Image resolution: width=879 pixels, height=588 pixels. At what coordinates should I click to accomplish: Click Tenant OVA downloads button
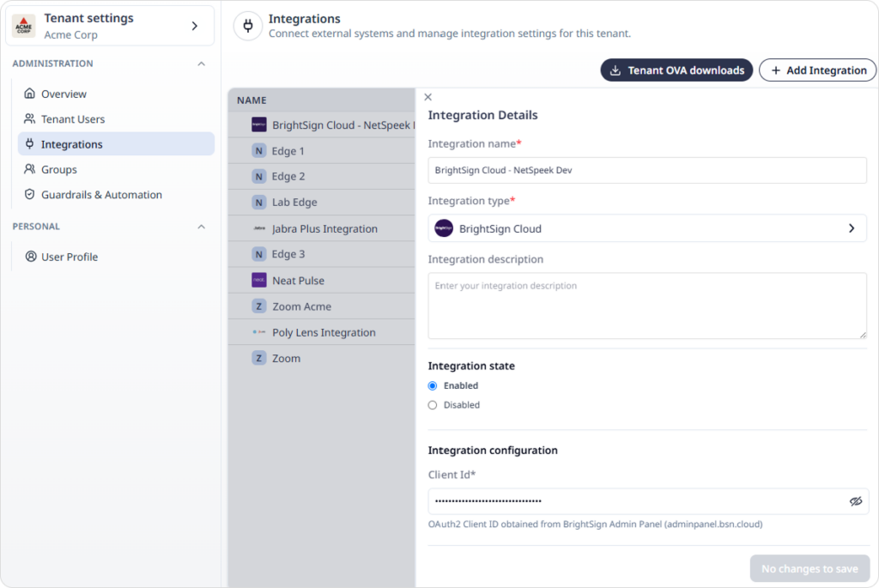[x=676, y=70]
